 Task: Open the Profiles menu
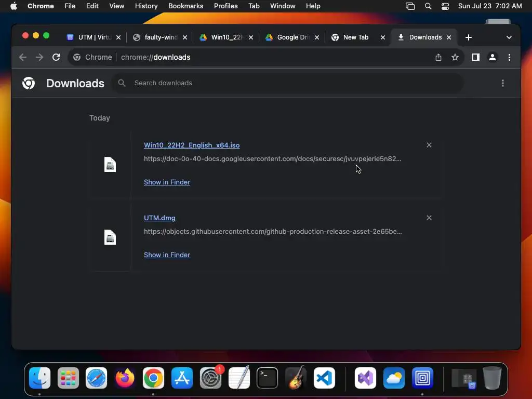[225, 6]
